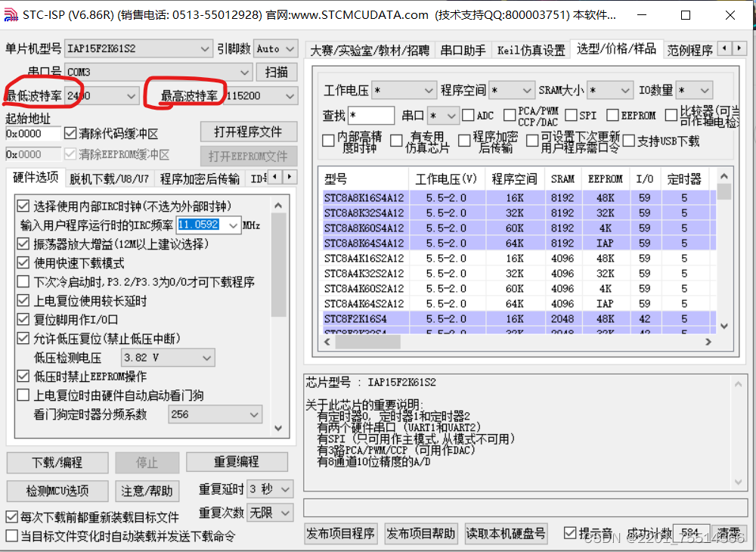Check the EEPROM filter checkbox
The width and height of the screenshot is (756, 552).
tap(612, 115)
